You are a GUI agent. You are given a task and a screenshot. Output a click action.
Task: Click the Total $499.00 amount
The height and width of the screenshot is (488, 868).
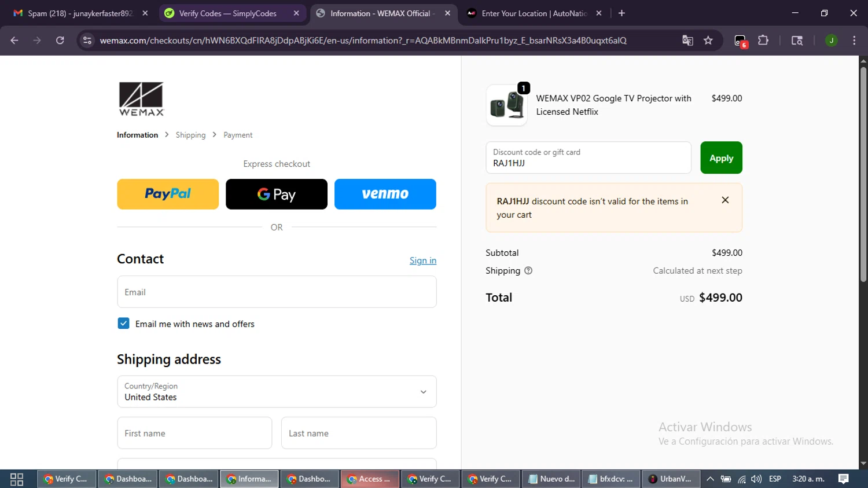tap(720, 298)
